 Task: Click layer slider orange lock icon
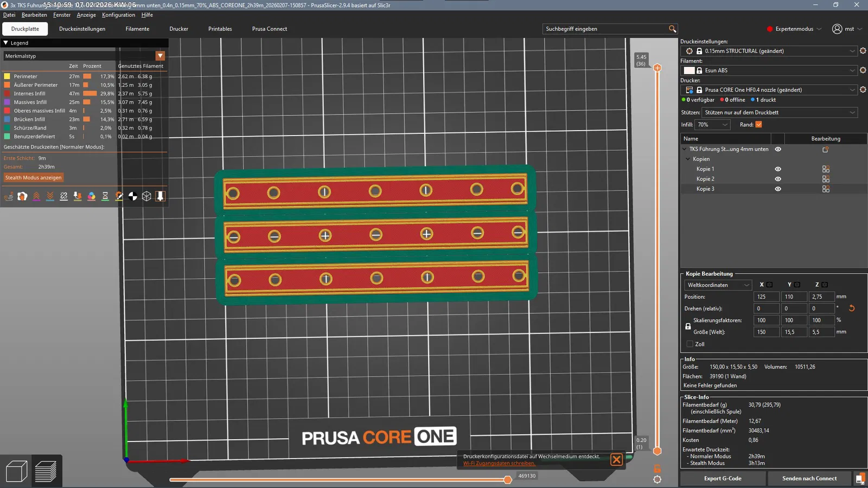pyautogui.click(x=657, y=468)
